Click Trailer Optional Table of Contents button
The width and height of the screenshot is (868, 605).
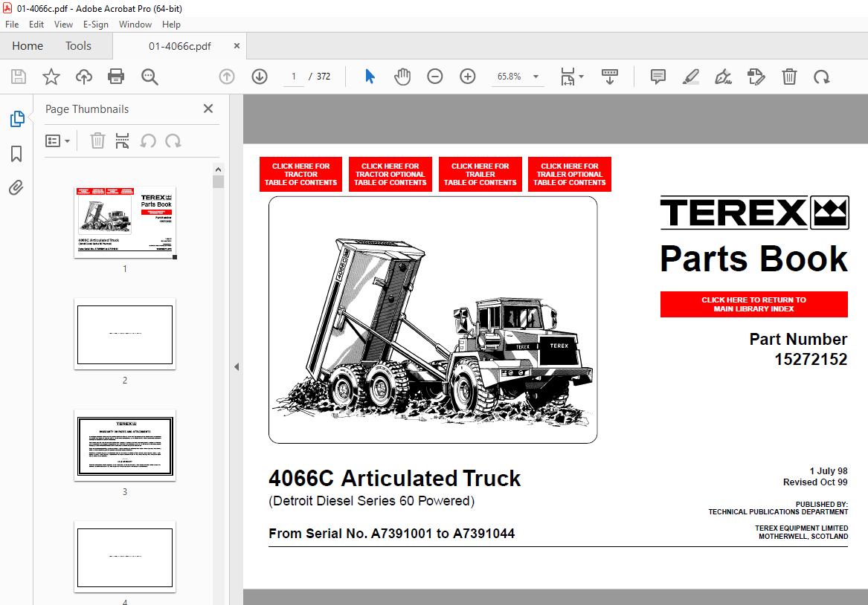pyautogui.click(x=570, y=174)
